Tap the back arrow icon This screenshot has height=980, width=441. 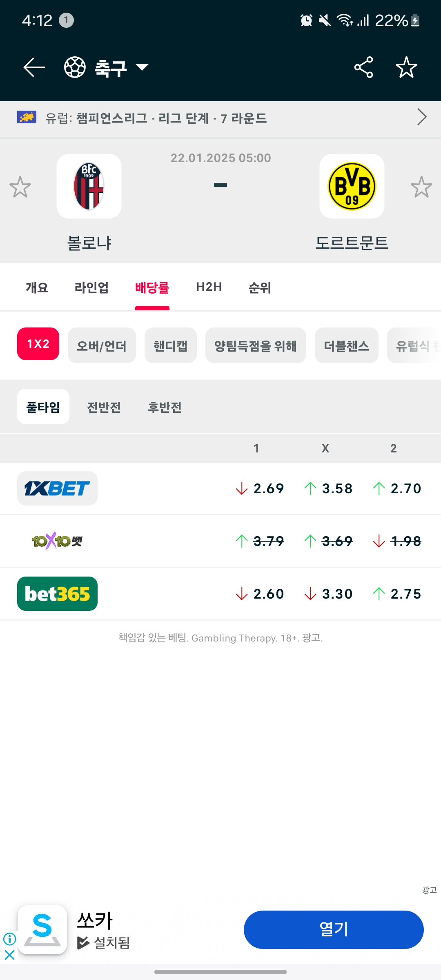(x=34, y=67)
